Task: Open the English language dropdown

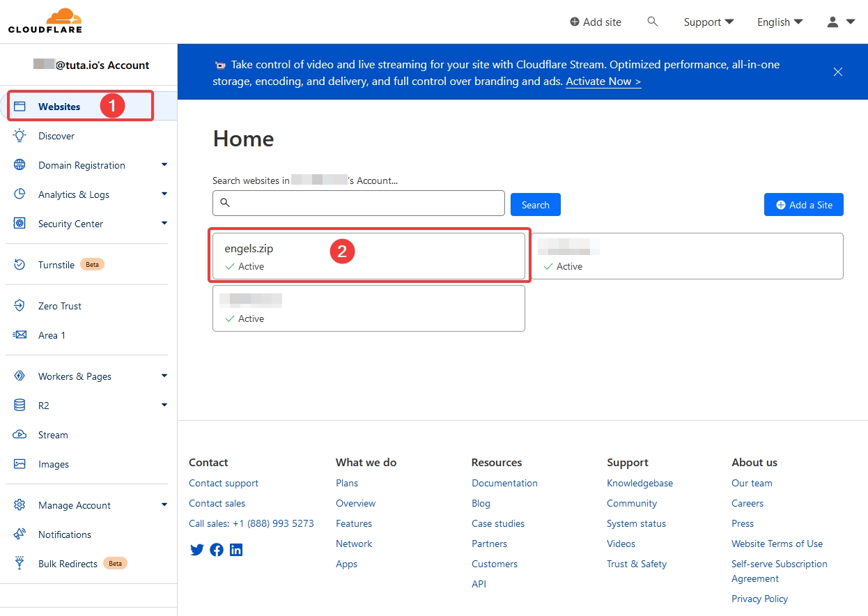Action: click(x=780, y=22)
